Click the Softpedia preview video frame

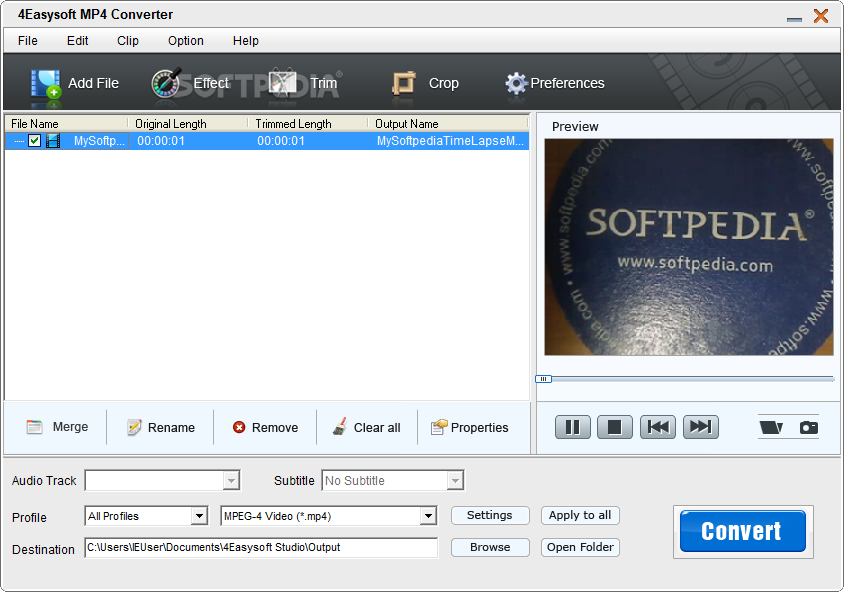click(688, 247)
